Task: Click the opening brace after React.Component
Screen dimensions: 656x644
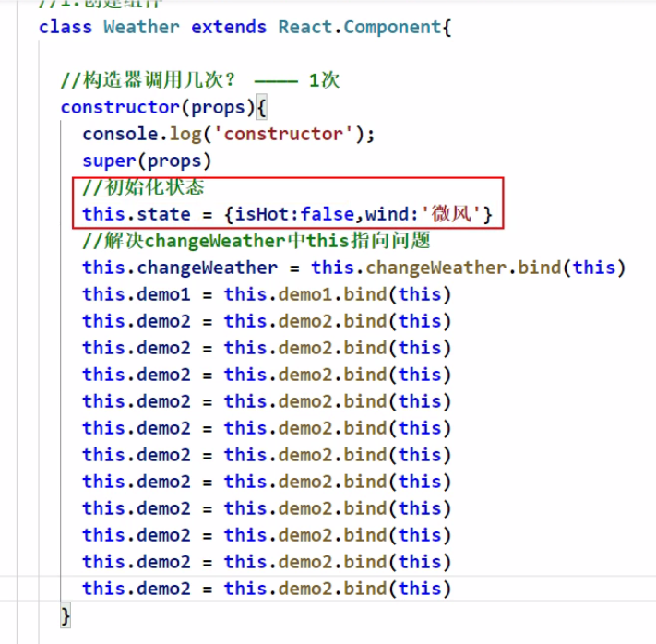Action: [x=447, y=28]
